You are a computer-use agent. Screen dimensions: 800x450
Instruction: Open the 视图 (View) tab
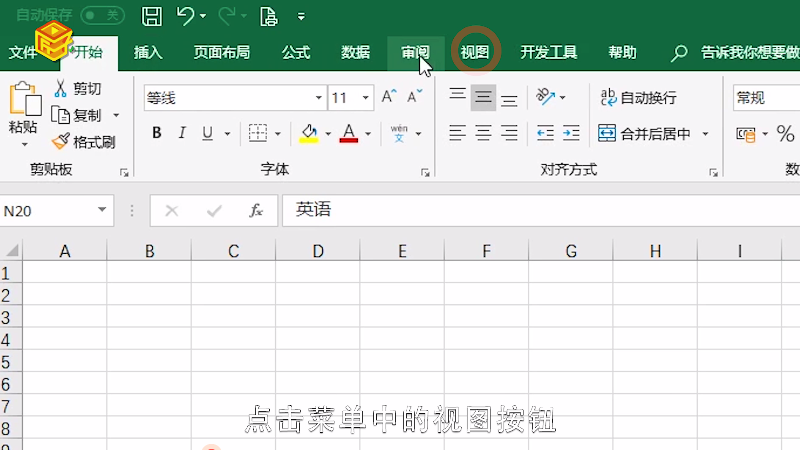[474, 52]
